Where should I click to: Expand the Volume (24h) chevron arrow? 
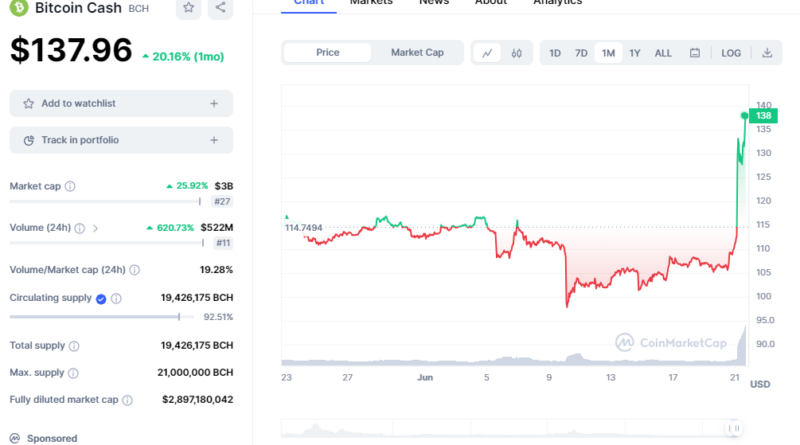coord(96,228)
